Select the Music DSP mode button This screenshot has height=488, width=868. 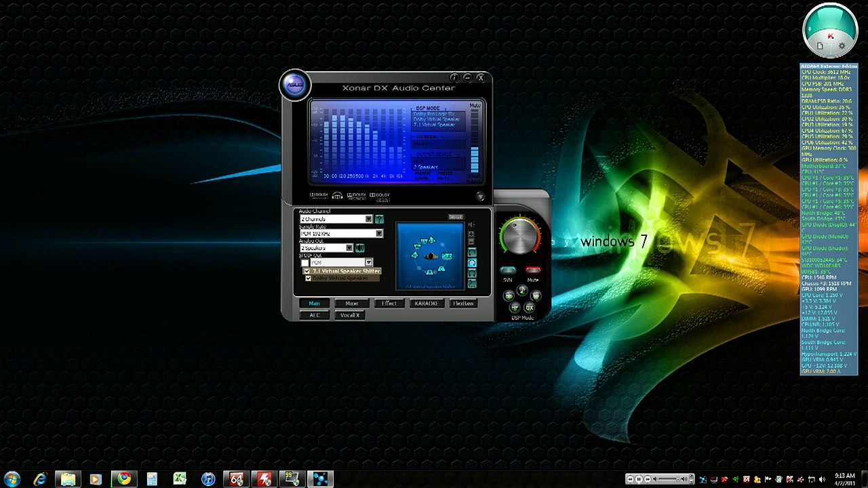click(x=522, y=291)
